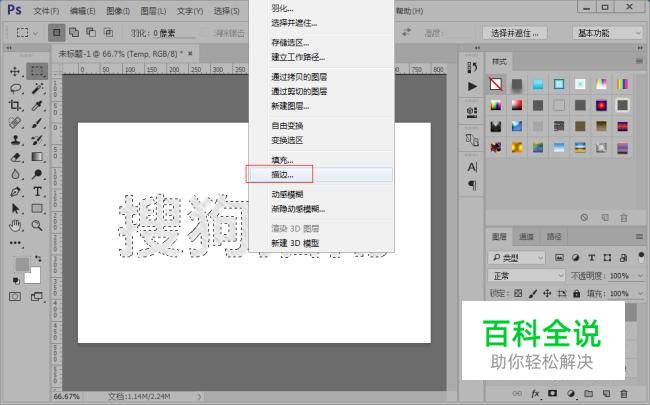The height and width of the screenshot is (405, 650).
Task: Select the Healing Brush tool
Action: coord(15,123)
